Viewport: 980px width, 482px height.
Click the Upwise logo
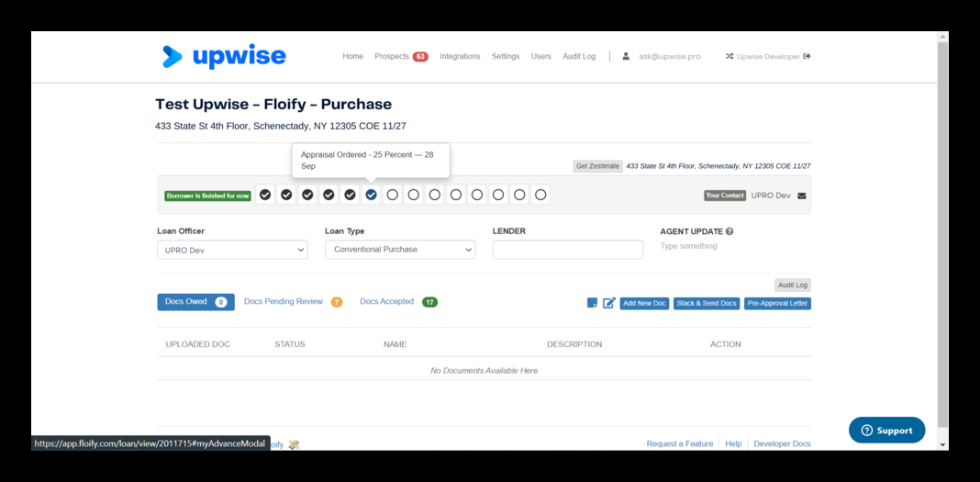224,56
